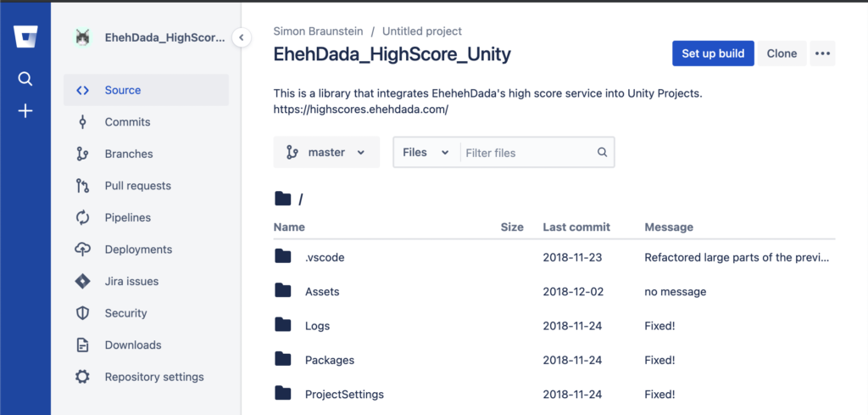Click the plus create icon in sidebar
The width and height of the screenshot is (868, 415).
(25, 111)
